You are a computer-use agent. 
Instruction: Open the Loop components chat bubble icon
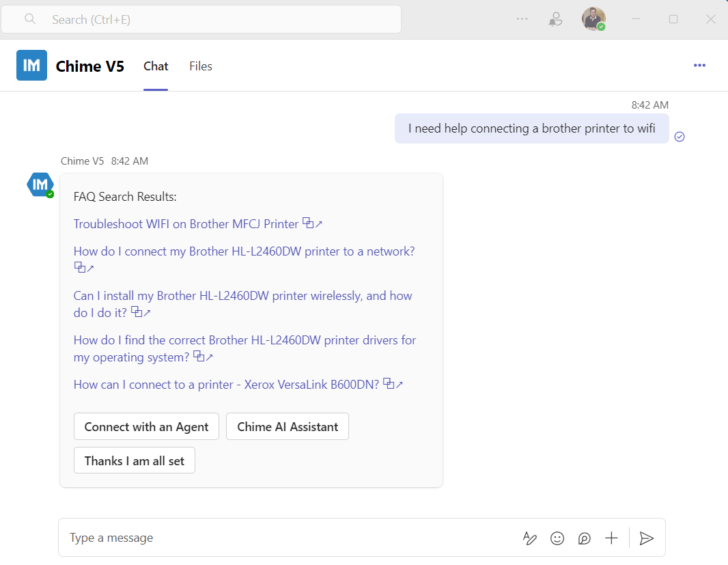click(x=584, y=538)
